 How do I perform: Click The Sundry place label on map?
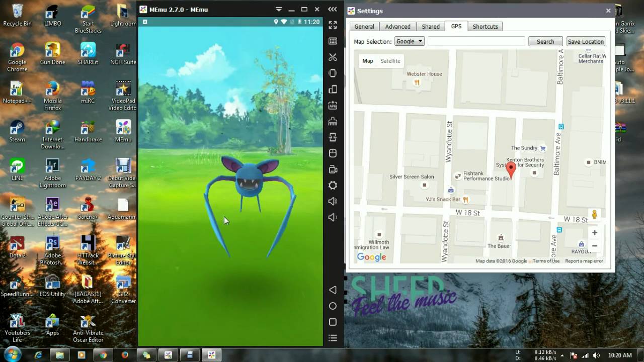(524, 148)
